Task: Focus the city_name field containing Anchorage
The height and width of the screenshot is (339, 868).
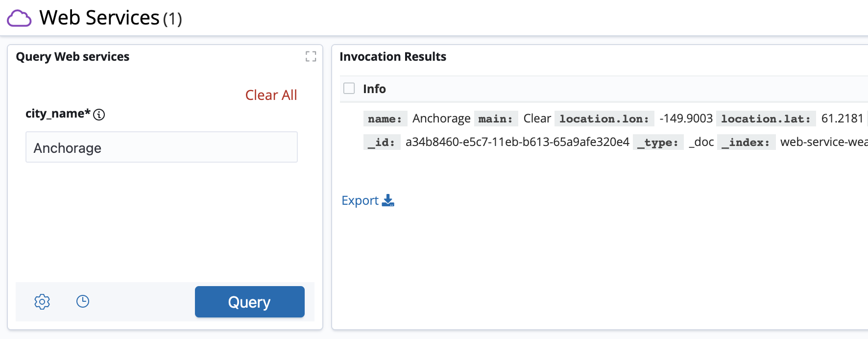Action: pos(162,147)
